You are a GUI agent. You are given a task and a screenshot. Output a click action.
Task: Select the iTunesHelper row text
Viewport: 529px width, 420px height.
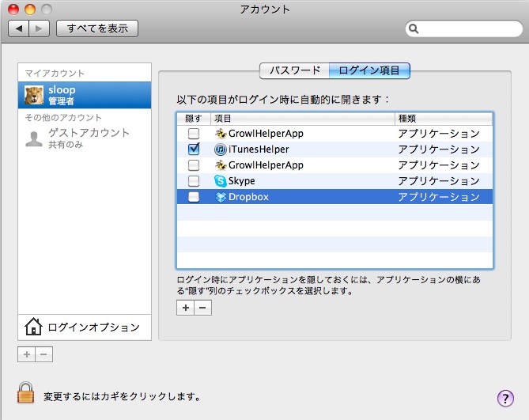[259, 149]
